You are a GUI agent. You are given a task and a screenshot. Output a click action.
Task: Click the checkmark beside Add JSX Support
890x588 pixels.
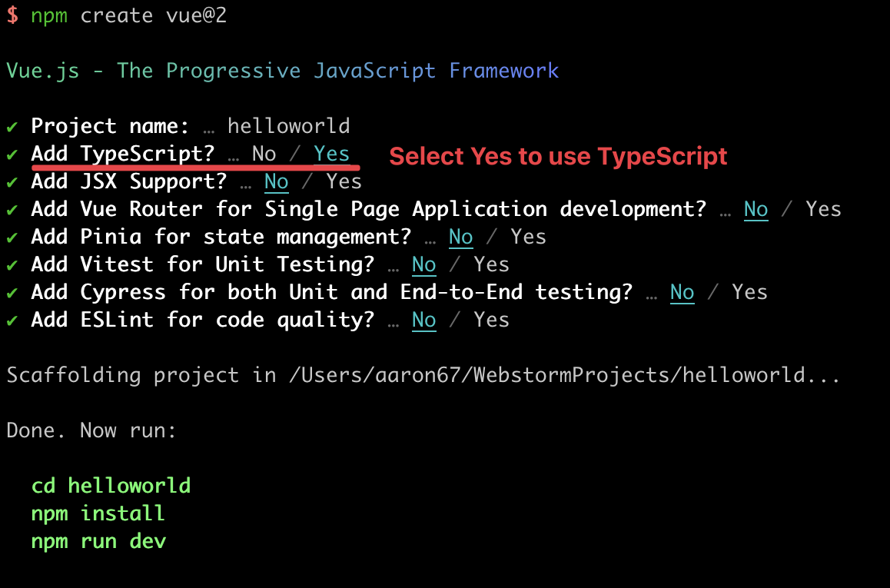12,181
